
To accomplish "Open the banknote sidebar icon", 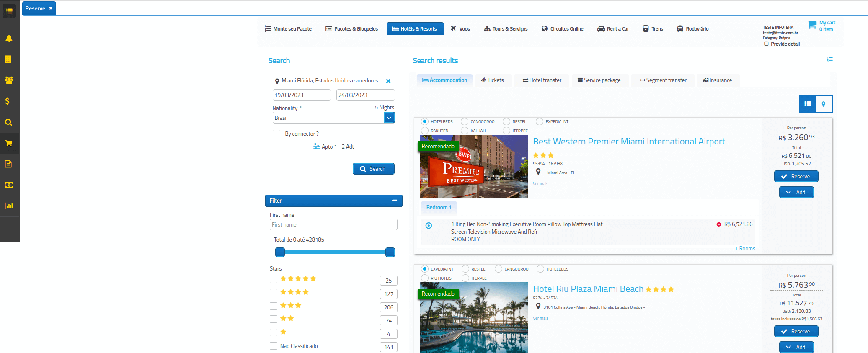I will (9, 185).
